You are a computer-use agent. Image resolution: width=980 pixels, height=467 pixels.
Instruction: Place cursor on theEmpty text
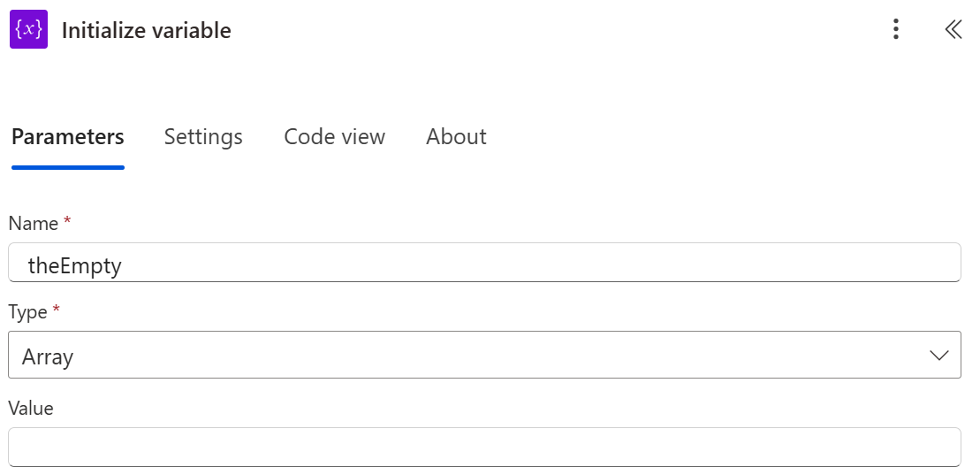(x=74, y=265)
